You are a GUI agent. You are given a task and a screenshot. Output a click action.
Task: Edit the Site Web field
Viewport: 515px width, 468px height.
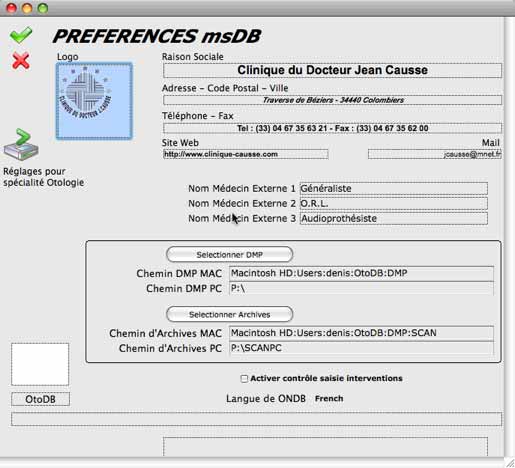coord(246,154)
